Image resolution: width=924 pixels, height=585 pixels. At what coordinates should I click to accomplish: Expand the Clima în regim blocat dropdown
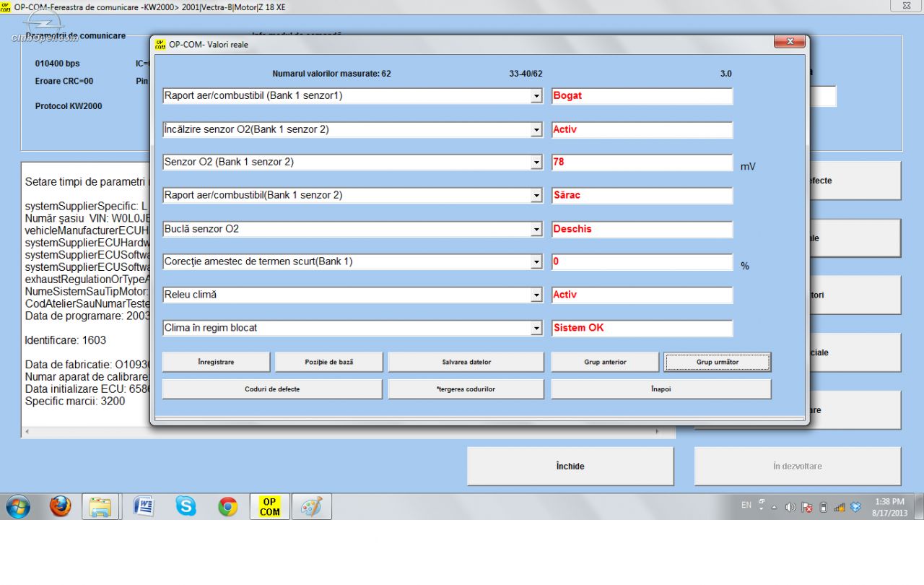pyautogui.click(x=536, y=328)
